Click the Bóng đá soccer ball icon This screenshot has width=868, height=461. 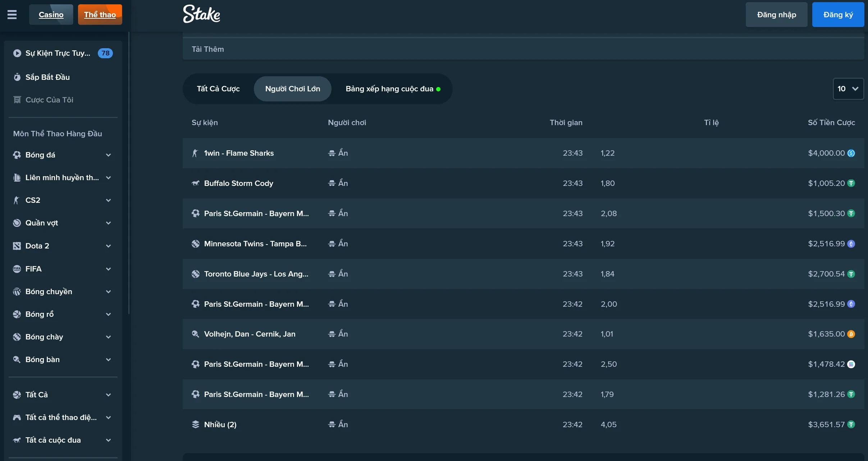tap(17, 155)
